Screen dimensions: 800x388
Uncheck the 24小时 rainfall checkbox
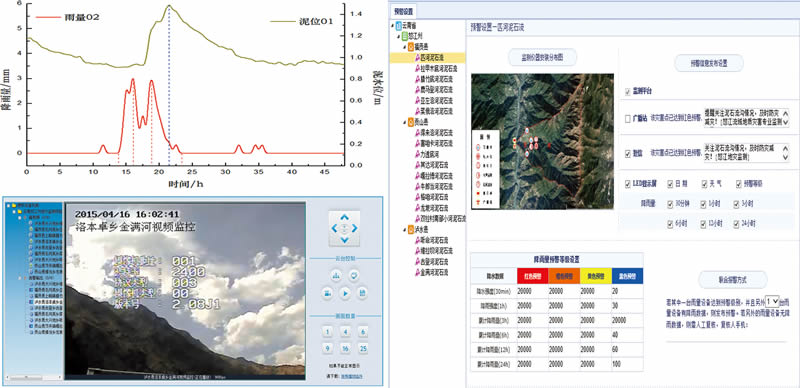[736, 224]
